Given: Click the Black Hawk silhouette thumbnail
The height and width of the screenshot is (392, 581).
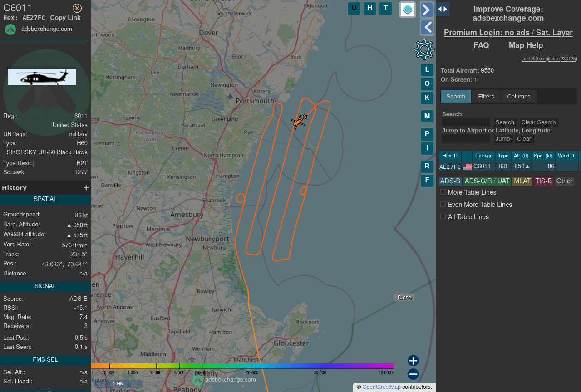Looking at the screenshot, I should point(42,77).
